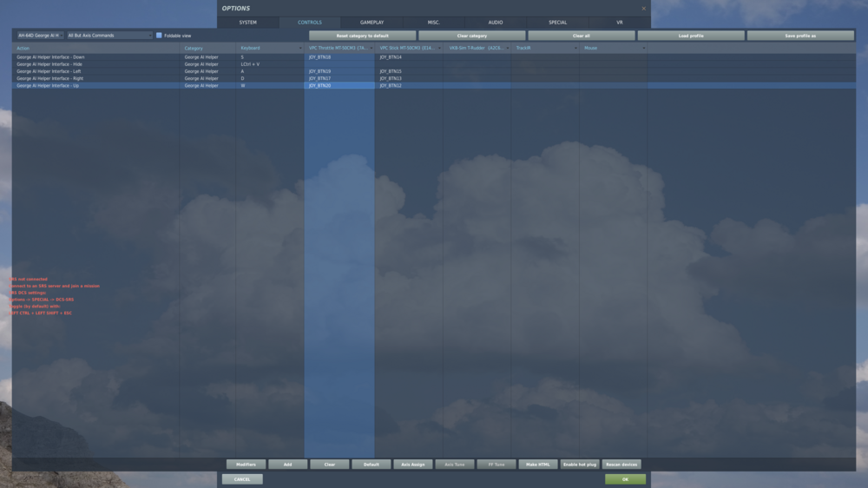Click the Add binding button
The width and height of the screenshot is (868, 488).
click(288, 465)
